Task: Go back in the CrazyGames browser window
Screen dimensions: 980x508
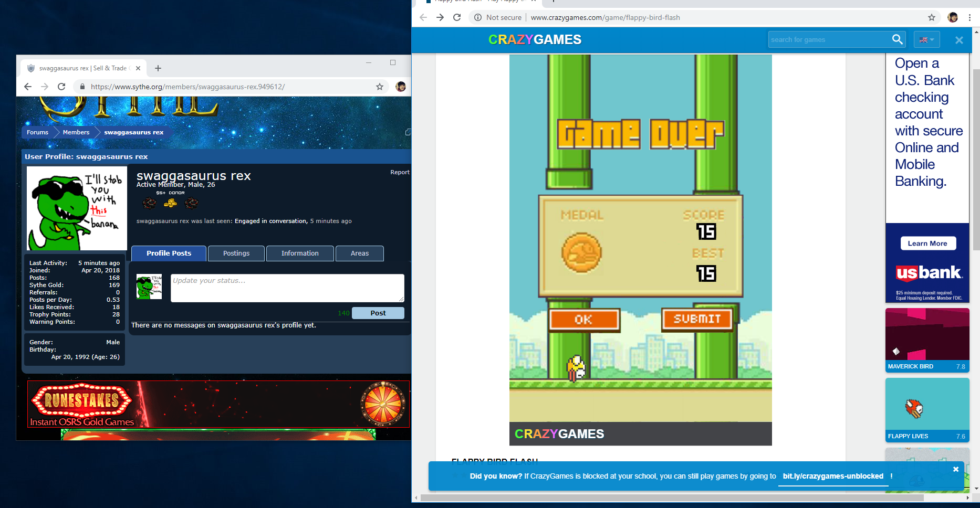Action: 423,17
